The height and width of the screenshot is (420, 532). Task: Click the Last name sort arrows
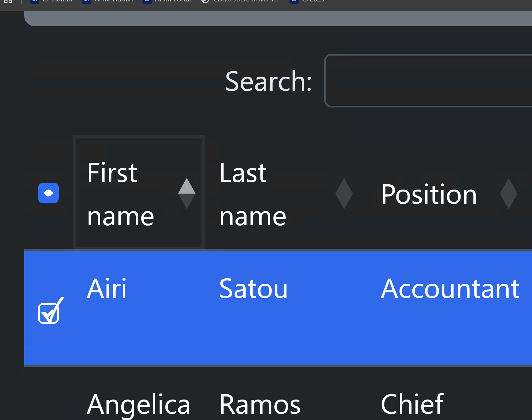click(x=344, y=193)
